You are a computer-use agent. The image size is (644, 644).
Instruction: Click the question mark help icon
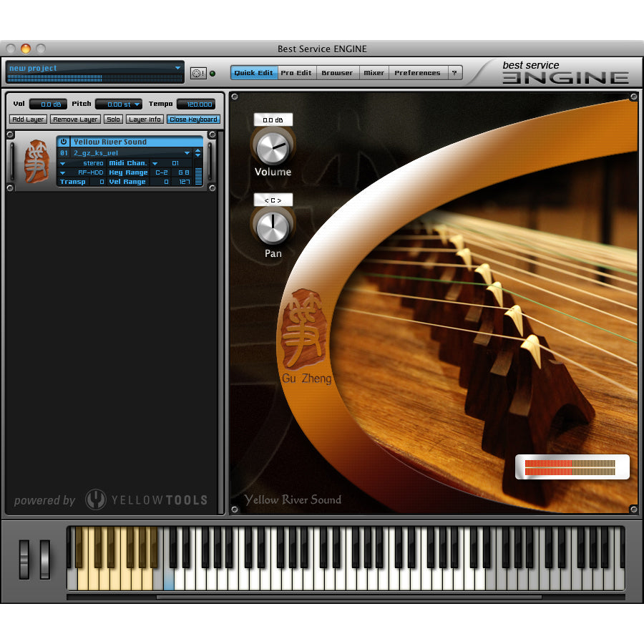pos(454,73)
